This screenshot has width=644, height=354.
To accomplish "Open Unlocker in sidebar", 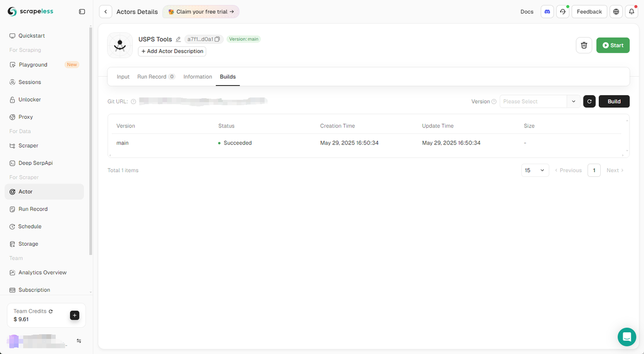I will (x=44, y=100).
